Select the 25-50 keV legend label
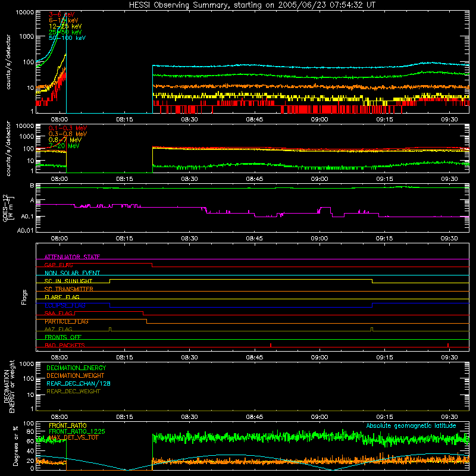Image resolution: width=476 pixels, height=476 pixels. (65, 32)
